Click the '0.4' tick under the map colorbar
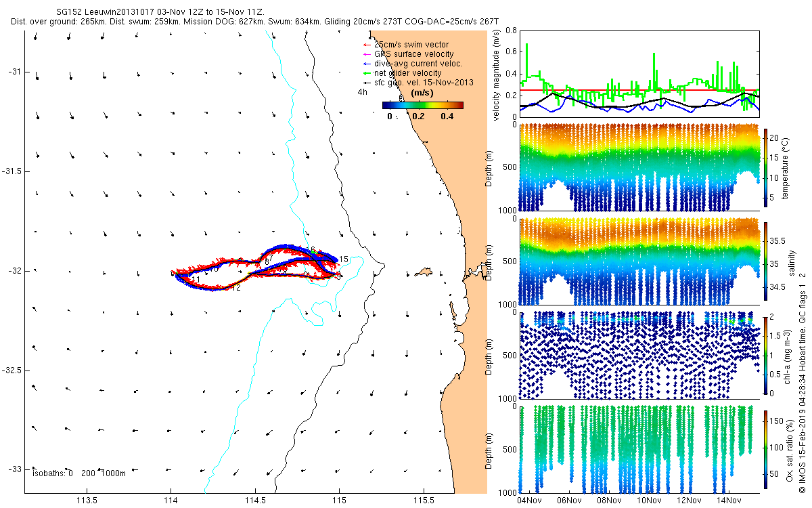Image resolution: width=812 pixels, height=508 pixels. [x=447, y=117]
